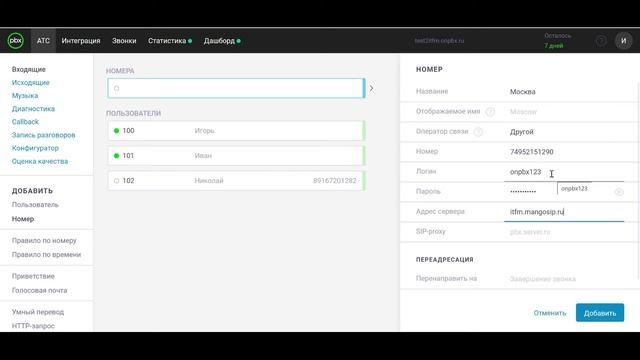Click help icon beside "Оператор связи"
Screen dimensions: 640x360
tap(478, 132)
